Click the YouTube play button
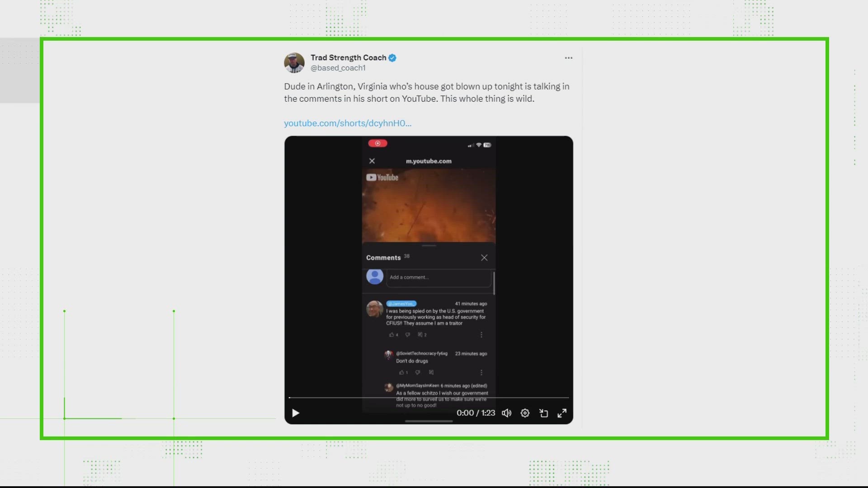 pyautogui.click(x=296, y=413)
